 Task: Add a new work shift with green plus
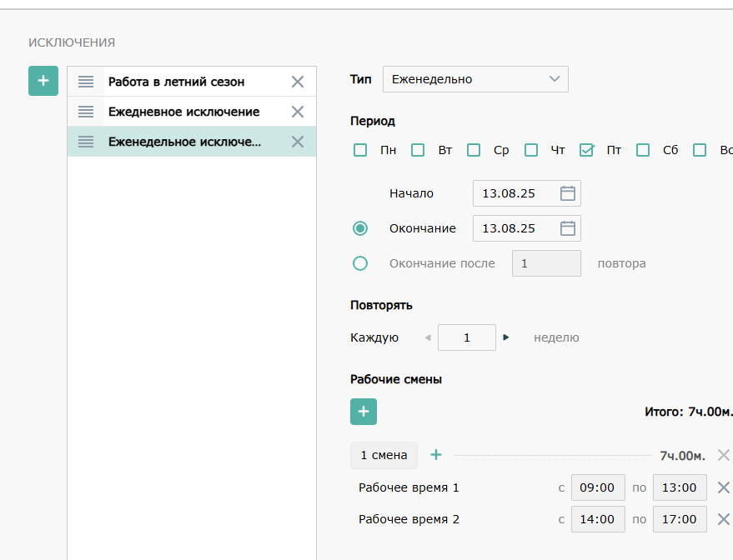click(364, 412)
